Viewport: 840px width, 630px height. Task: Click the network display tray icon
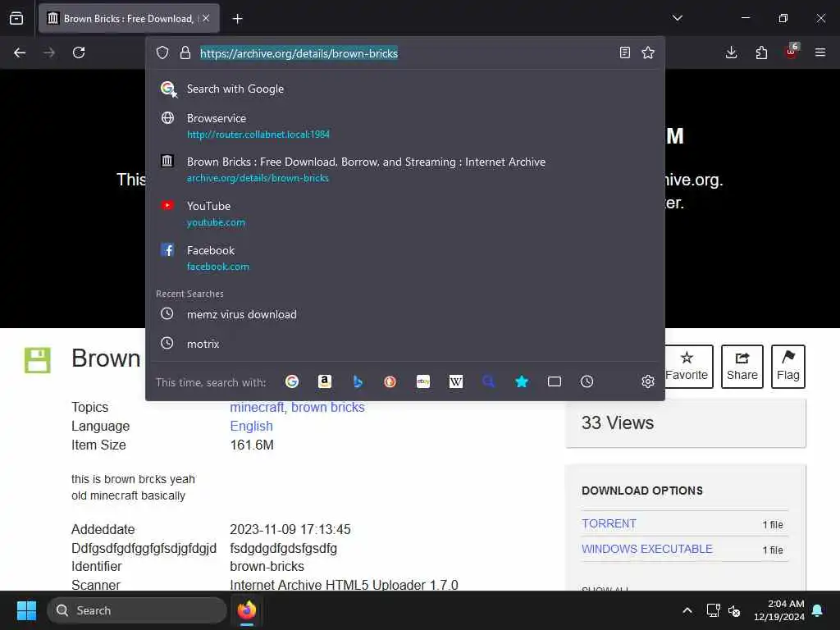click(713, 610)
